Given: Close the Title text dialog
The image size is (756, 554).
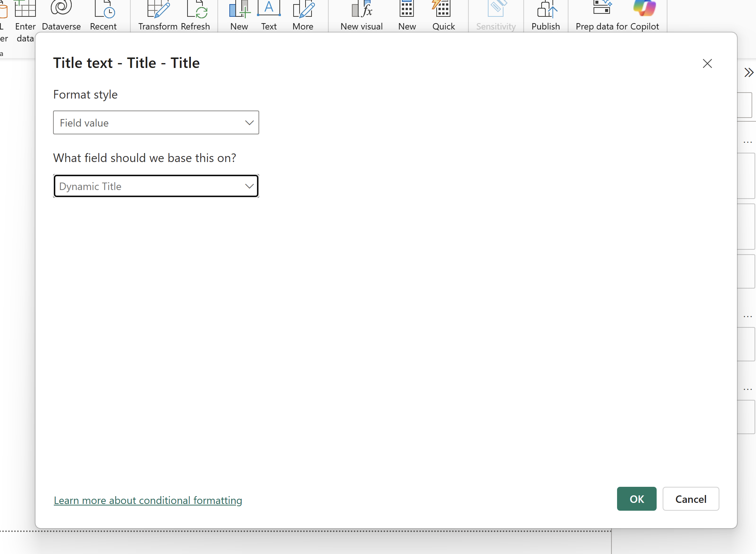Looking at the screenshot, I should pos(707,64).
